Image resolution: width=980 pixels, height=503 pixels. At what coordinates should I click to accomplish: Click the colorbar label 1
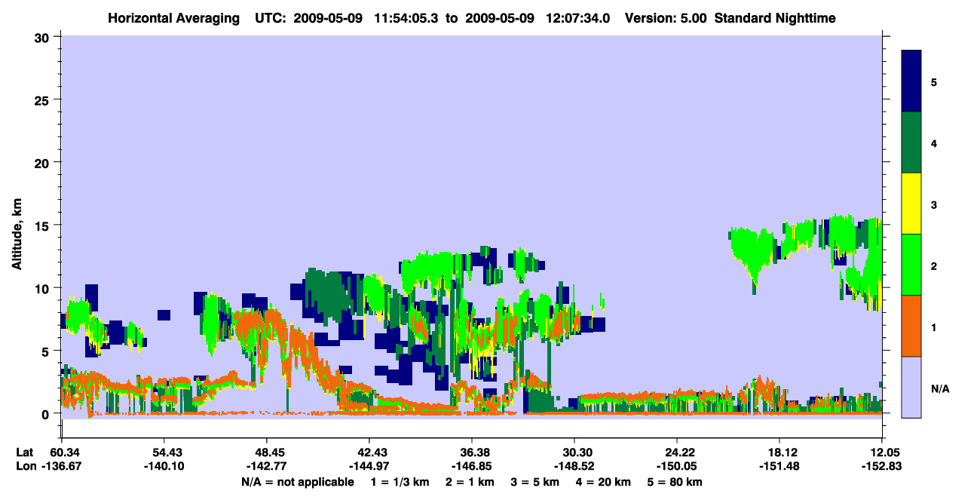tap(934, 327)
